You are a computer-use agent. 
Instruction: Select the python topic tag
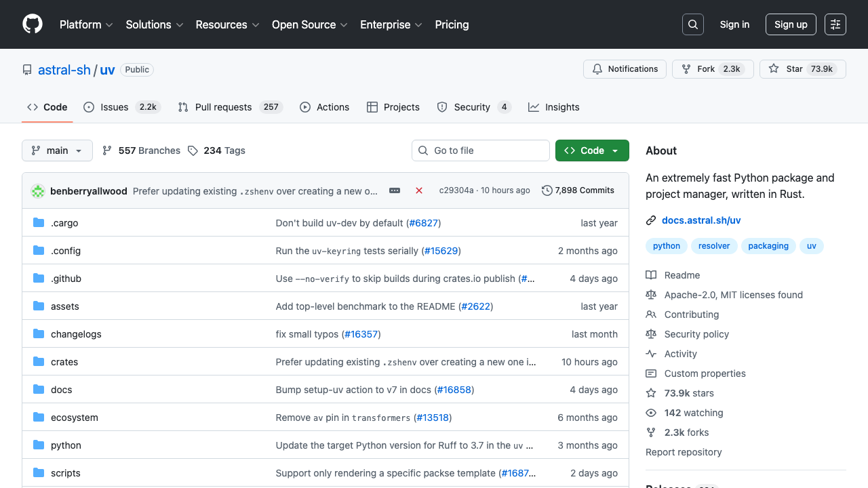(x=666, y=246)
